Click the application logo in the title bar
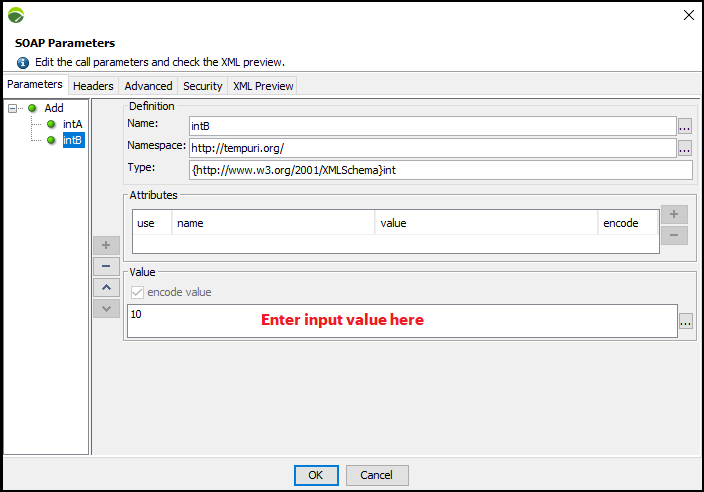The width and height of the screenshot is (704, 492). tap(16, 15)
